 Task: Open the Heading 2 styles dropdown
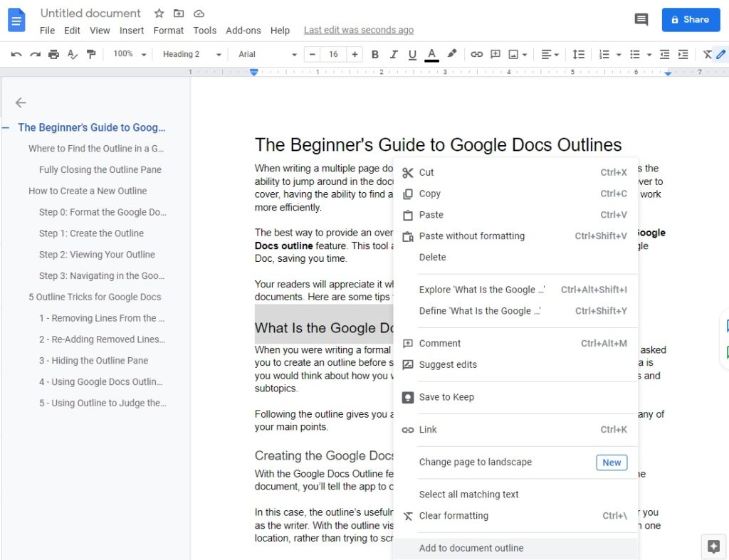coord(190,54)
